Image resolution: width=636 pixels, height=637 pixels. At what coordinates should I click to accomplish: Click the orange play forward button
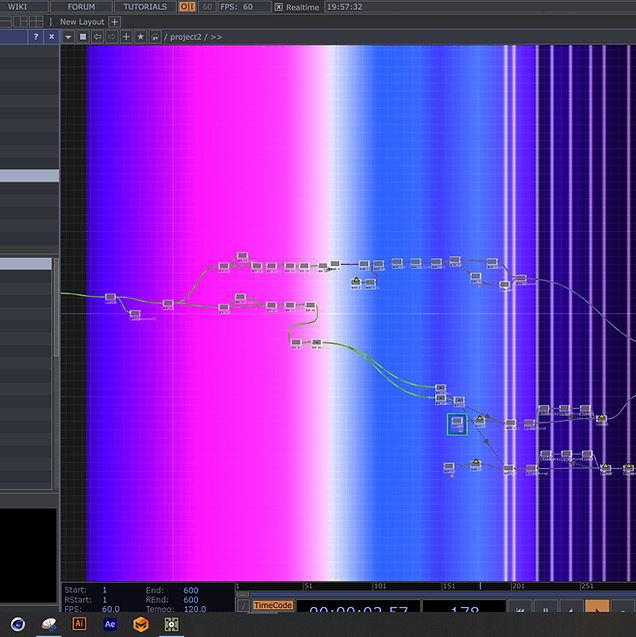597,606
